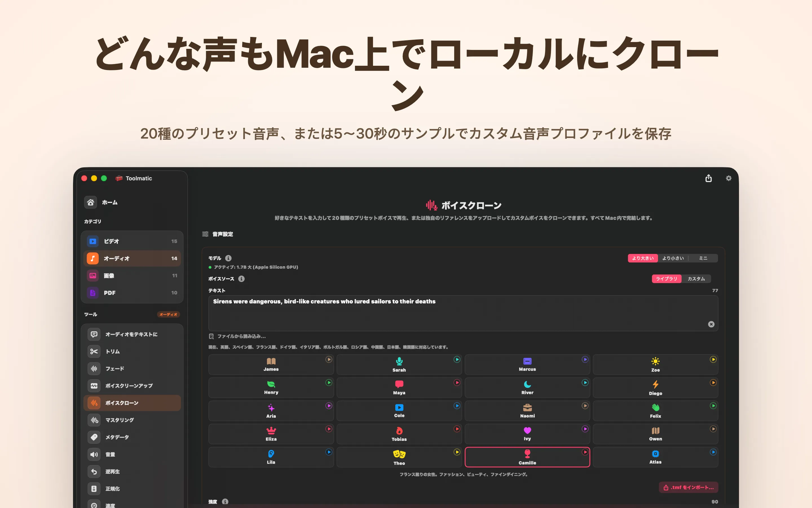
Task: Select the より大きい model size
Action: 643,258
